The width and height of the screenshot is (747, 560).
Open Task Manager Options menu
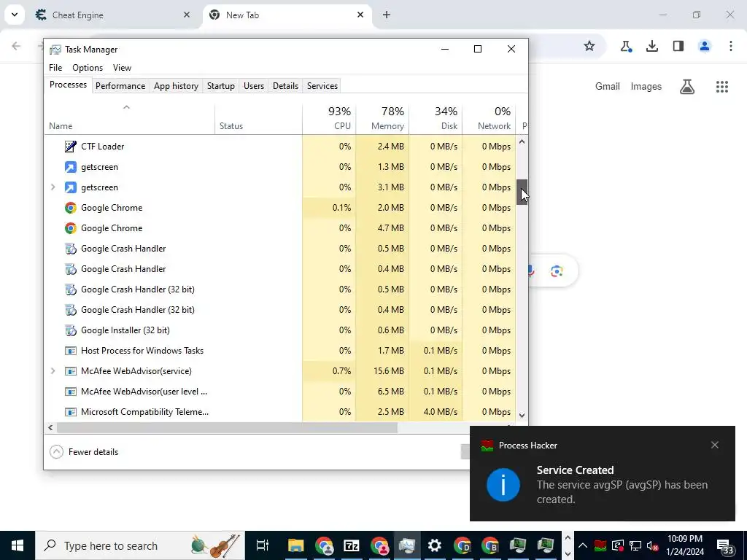click(x=88, y=68)
